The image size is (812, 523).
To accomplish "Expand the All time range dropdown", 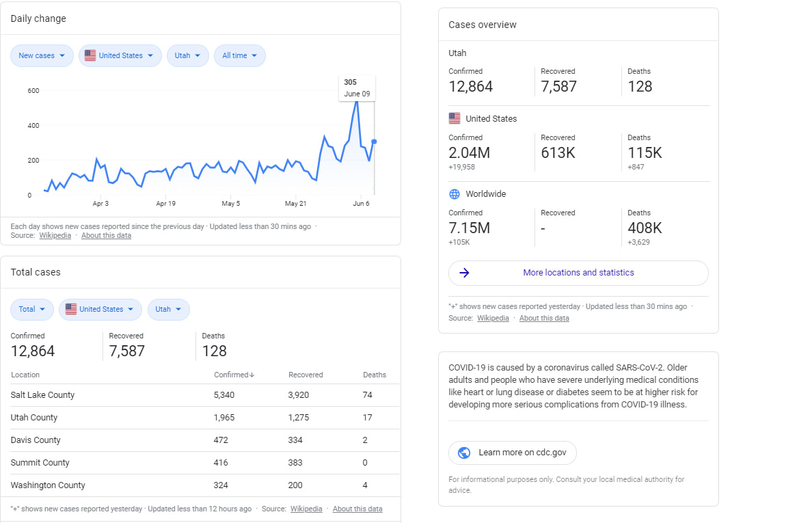I will coord(239,55).
